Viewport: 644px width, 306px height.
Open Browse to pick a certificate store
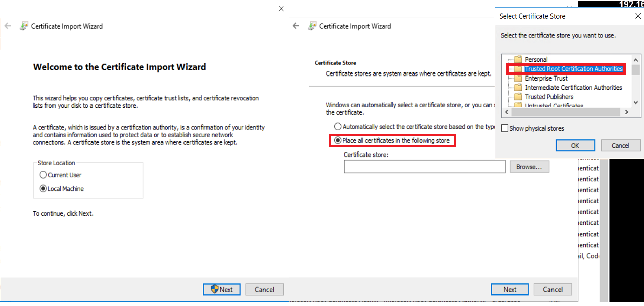coord(529,166)
